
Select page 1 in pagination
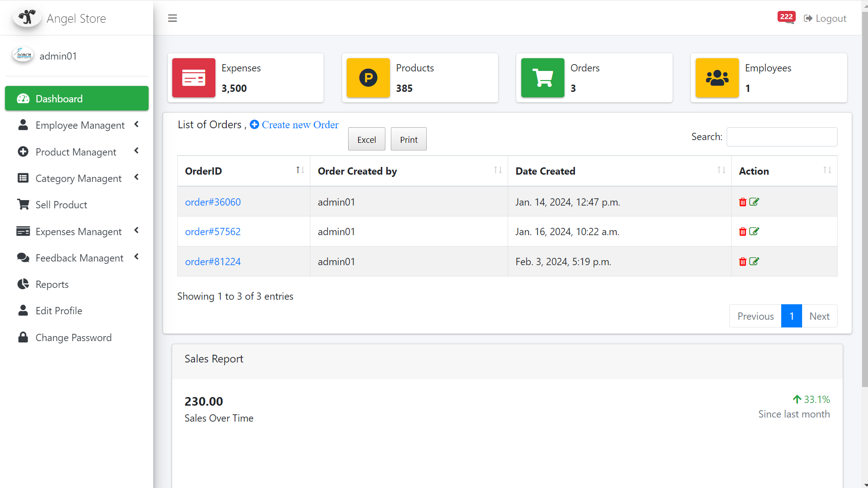pos(792,316)
